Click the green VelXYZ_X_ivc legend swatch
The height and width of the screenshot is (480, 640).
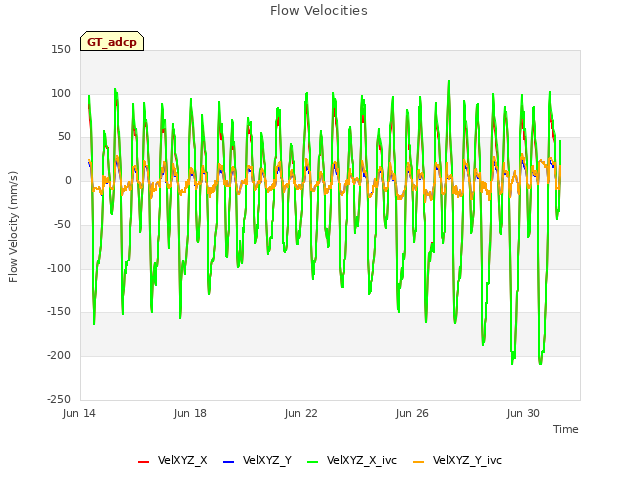[313, 462]
